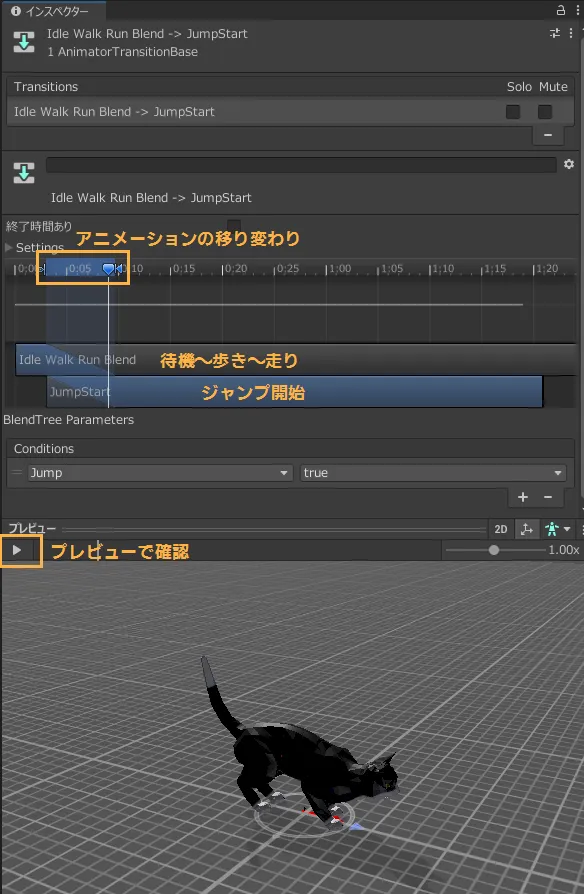The image size is (584, 894).
Task: Add a new condition with plus button
Action: [522, 497]
